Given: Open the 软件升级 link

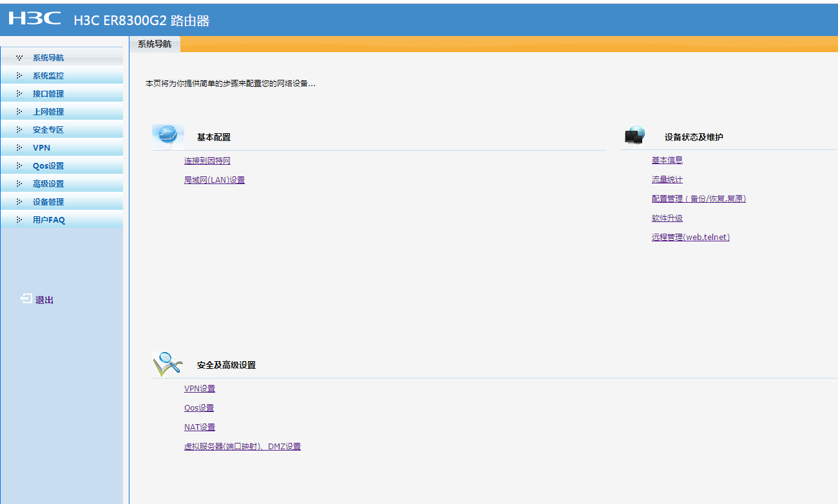Looking at the screenshot, I should coord(667,218).
